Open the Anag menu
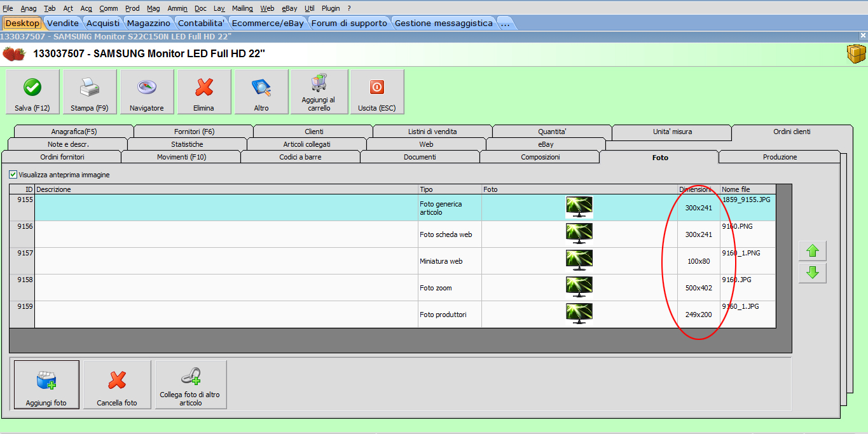Viewport: 868px width, 434px height. coord(29,8)
